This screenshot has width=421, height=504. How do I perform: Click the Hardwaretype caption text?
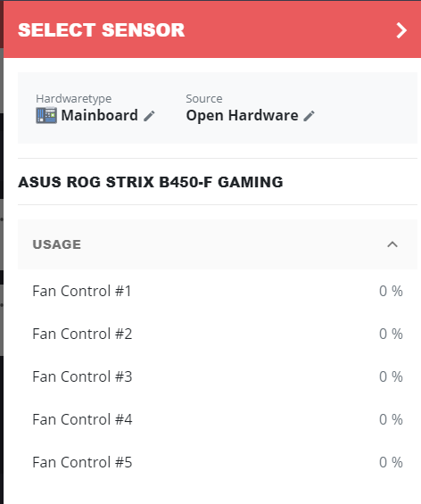tap(74, 99)
